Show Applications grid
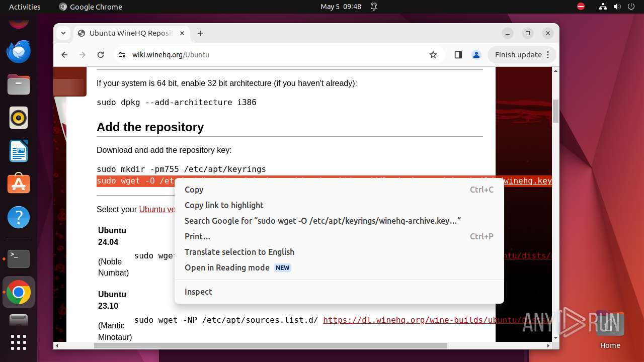Screen dimensions: 644x362 pyautogui.click(x=19, y=342)
